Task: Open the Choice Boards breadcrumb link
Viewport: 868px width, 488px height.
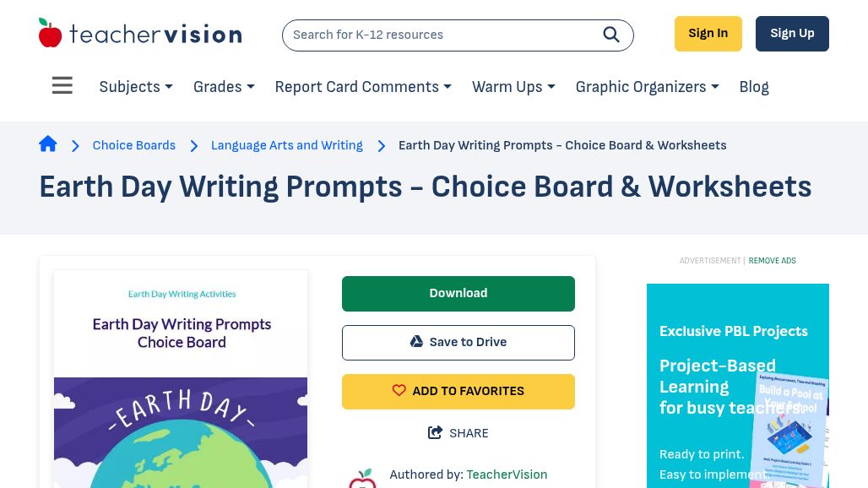Action: tap(134, 145)
